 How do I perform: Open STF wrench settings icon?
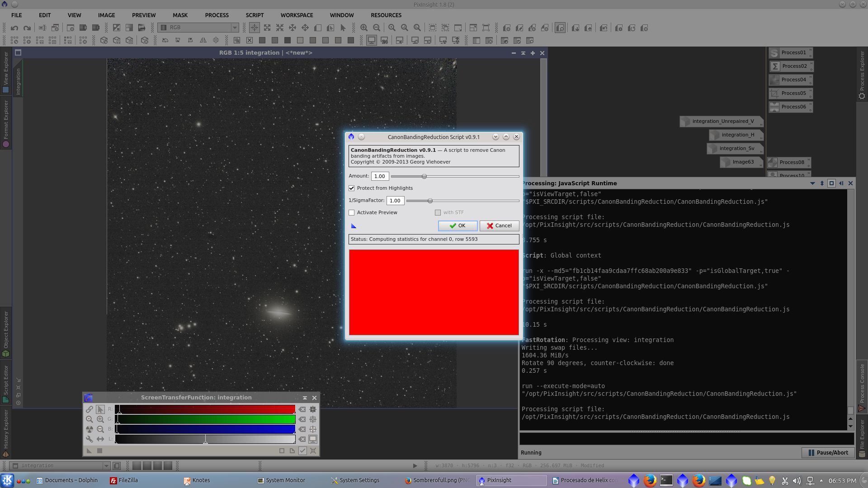coord(90,439)
